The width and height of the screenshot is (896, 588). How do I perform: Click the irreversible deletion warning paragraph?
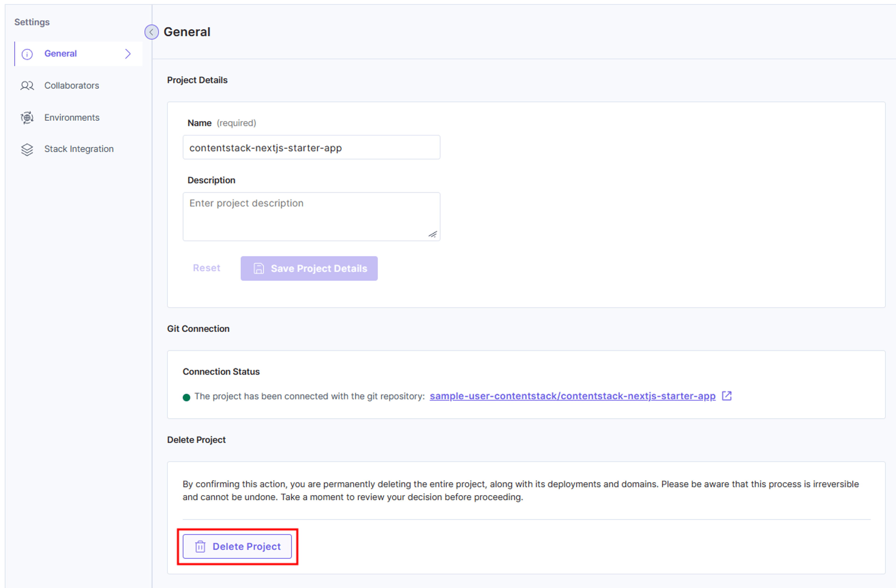tap(521, 491)
